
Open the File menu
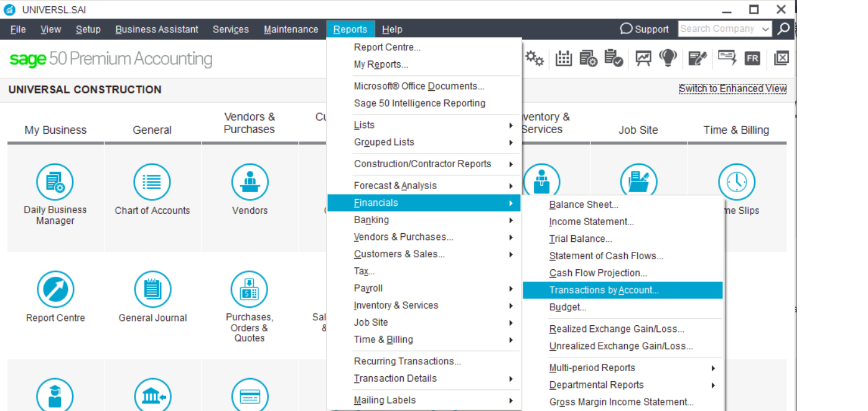pyautogui.click(x=18, y=29)
